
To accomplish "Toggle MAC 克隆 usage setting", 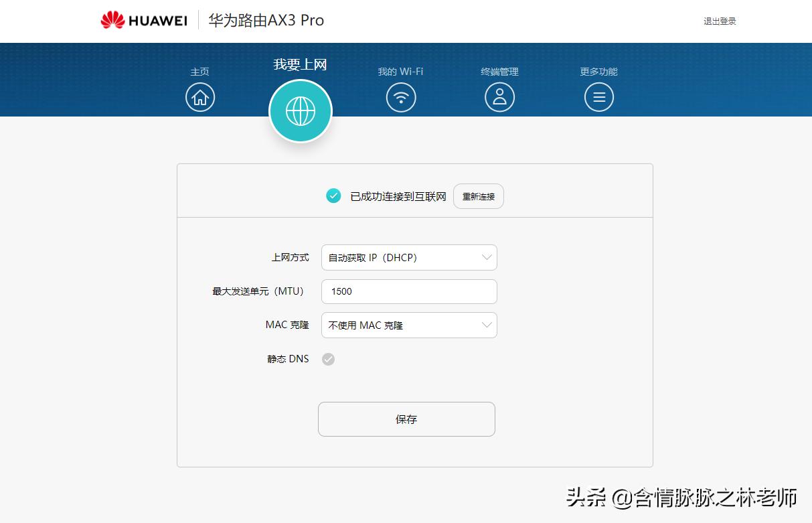I will point(409,325).
